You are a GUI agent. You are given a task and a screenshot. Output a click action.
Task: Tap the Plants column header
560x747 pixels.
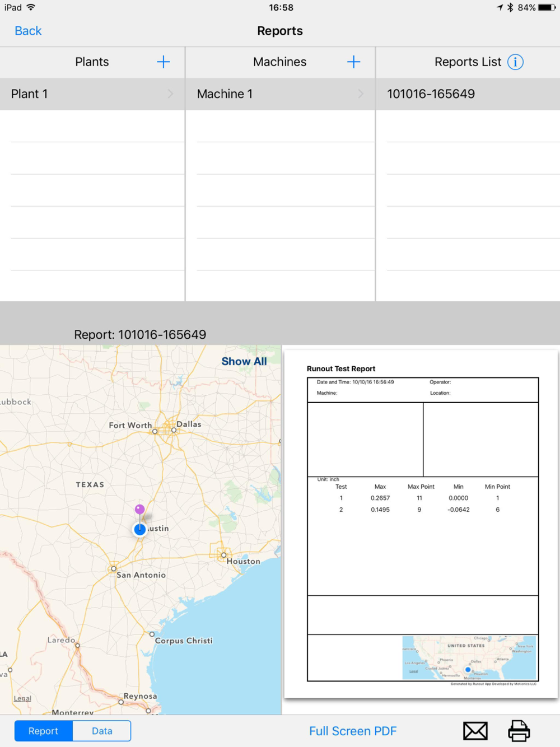click(x=92, y=62)
